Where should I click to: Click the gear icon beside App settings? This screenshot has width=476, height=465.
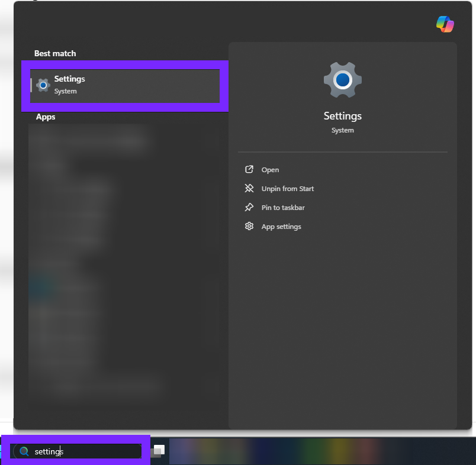(x=249, y=226)
